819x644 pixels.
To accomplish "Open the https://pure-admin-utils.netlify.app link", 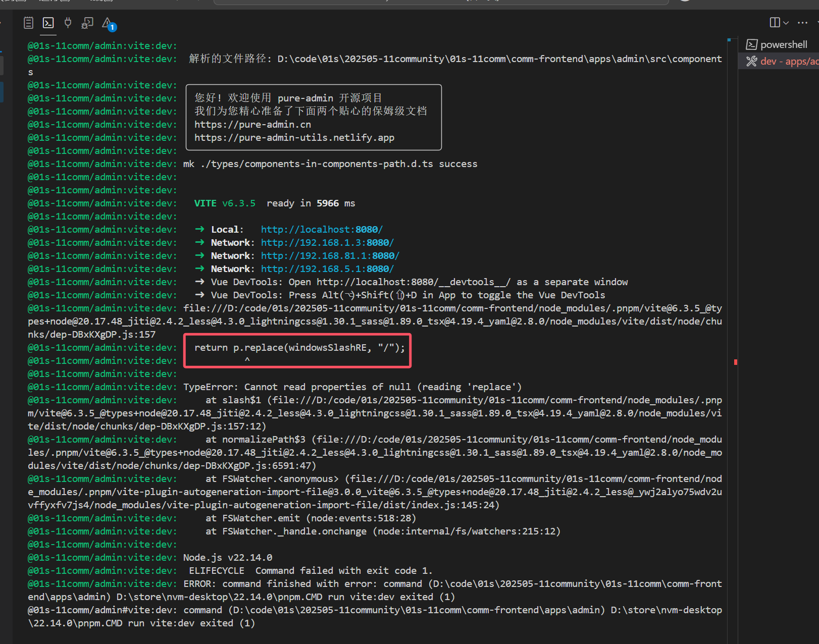I will (x=294, y=138).
